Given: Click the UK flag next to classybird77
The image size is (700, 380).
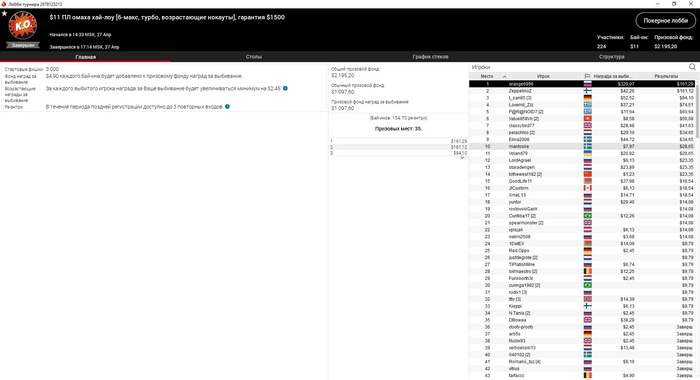Looking at the screenshot, I should tap(588, 125).
